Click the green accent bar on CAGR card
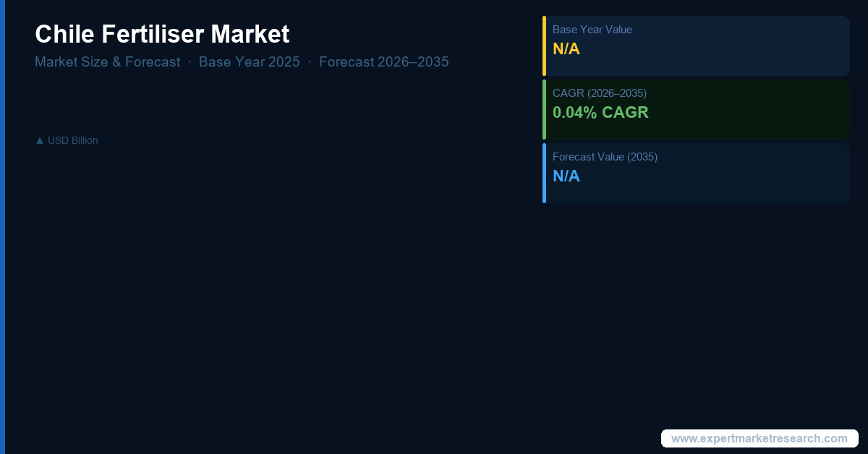The height and width of the screenshot is (454, 868). pos(544,109)
